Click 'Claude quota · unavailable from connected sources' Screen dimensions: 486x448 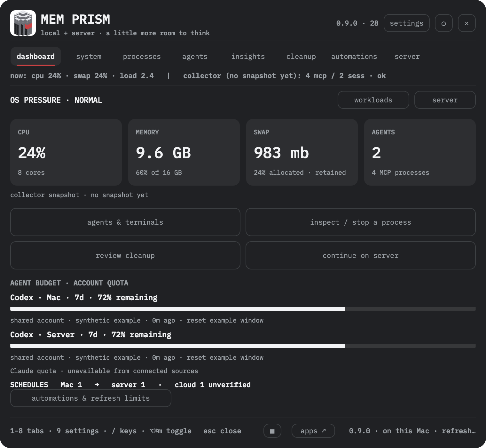[x=104, y=371]
